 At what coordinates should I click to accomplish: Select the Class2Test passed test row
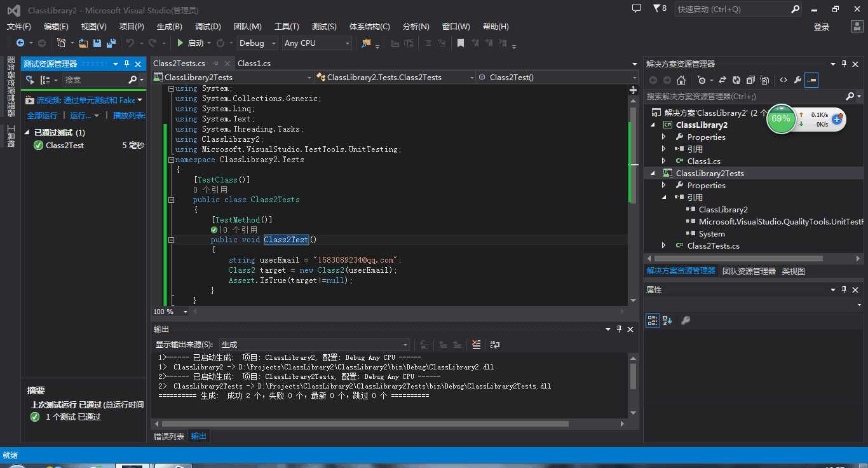click(84, 146)
